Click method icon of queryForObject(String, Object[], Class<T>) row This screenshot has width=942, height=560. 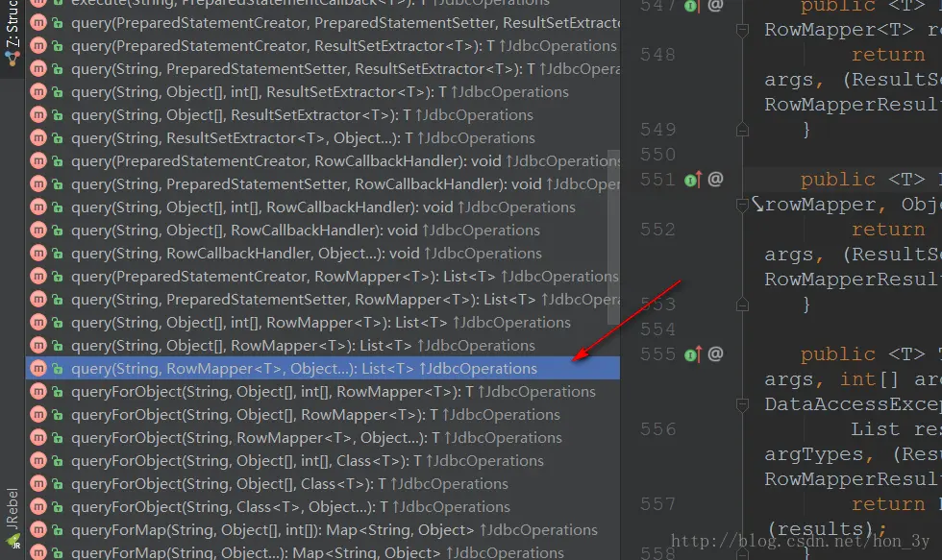click(38, 484)
